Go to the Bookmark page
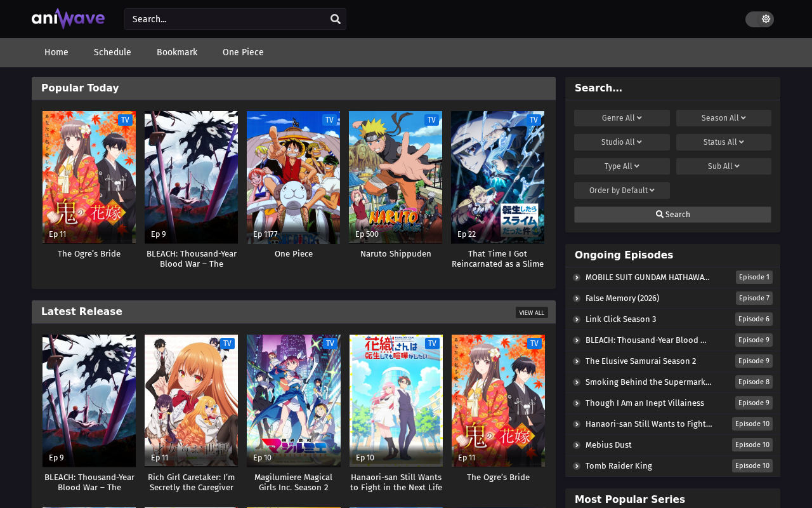The width and height of the screenshot is (812, 508). coord(177,53)
